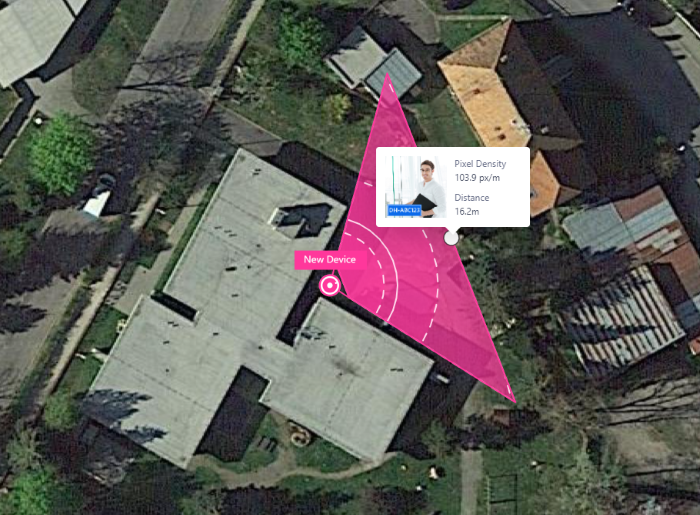Viewport: 700px width, 515px height.
Task: Click the Distance heading in the popup
Action: coord(471,198)
